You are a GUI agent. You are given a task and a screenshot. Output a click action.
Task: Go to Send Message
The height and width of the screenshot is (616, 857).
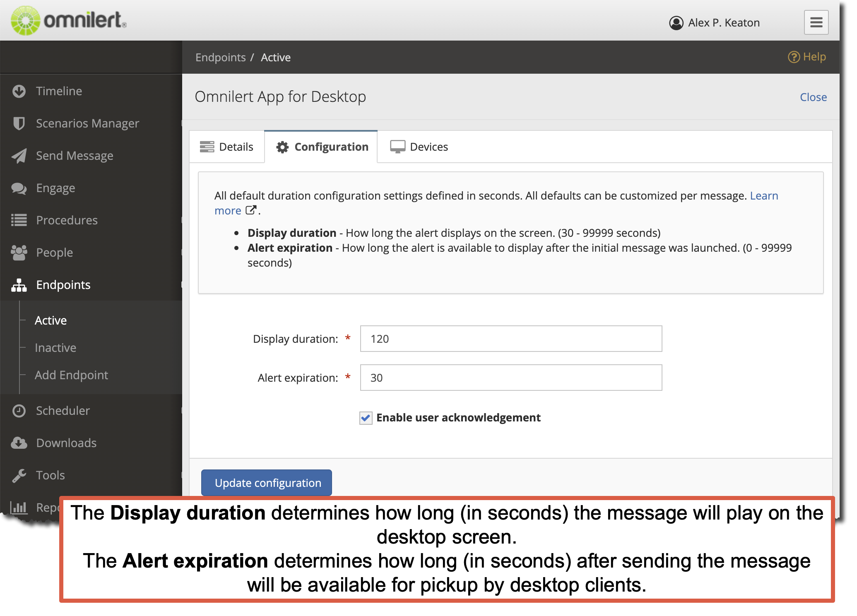pyautogui.click(x=91, y=156)
